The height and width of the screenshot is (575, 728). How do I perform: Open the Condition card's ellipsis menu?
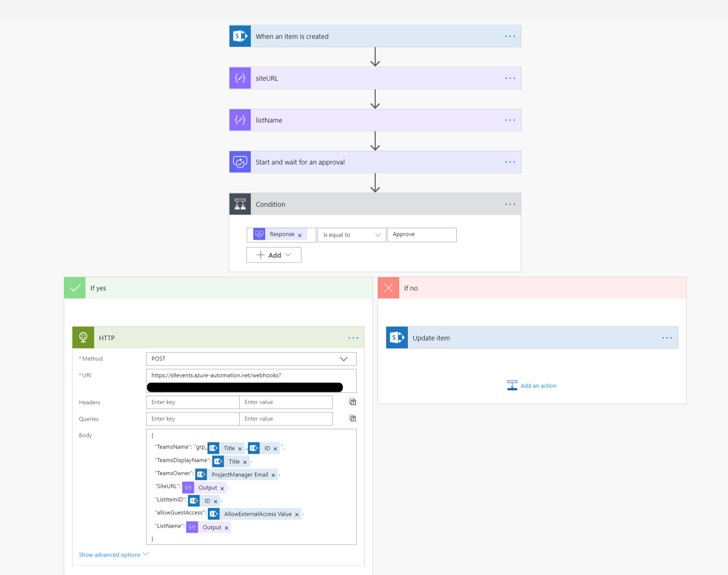coord(510,204)
